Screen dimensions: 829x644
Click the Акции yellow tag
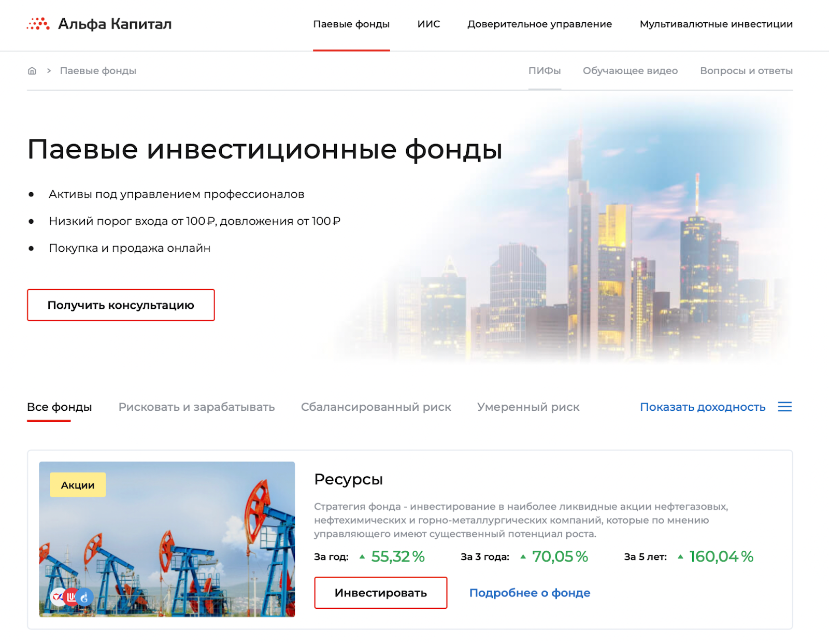[x=78, y=485]
